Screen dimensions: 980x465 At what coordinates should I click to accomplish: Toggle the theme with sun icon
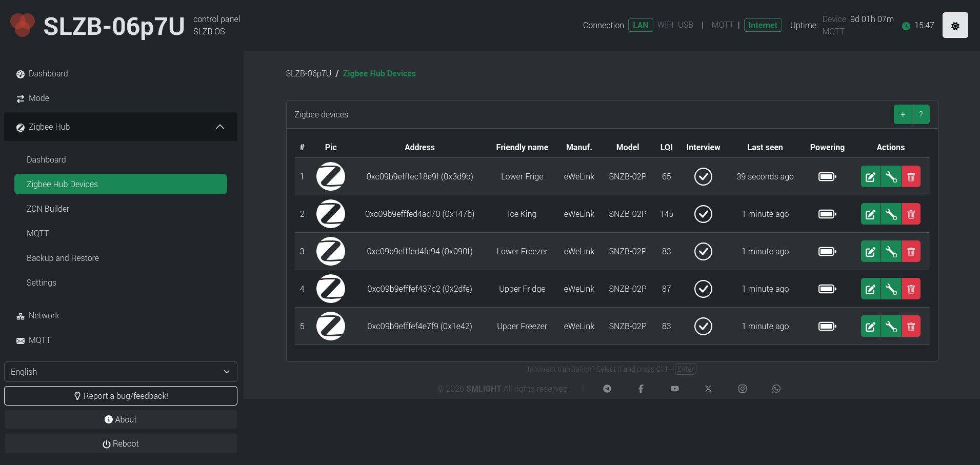[955, 25]
